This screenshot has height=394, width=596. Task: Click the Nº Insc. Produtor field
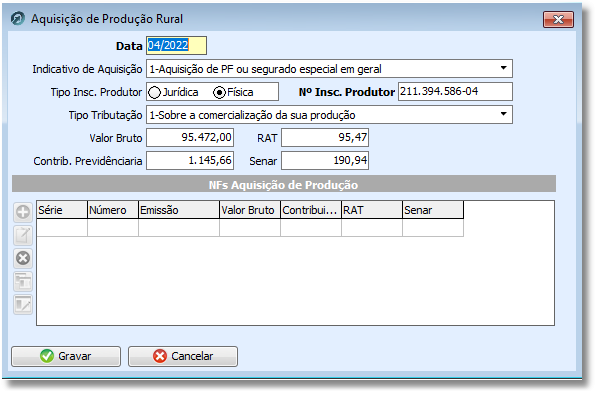point(455,92)
